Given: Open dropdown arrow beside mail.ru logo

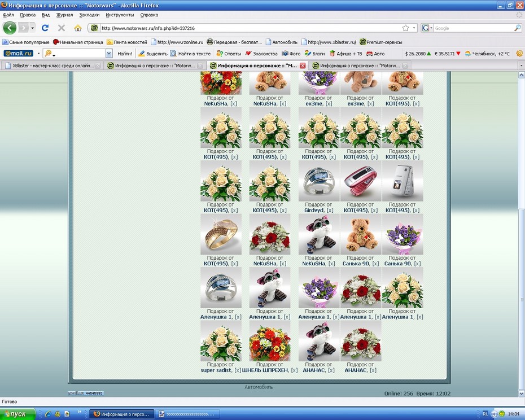Looking at the screenshot, I should tap(38, 53).
